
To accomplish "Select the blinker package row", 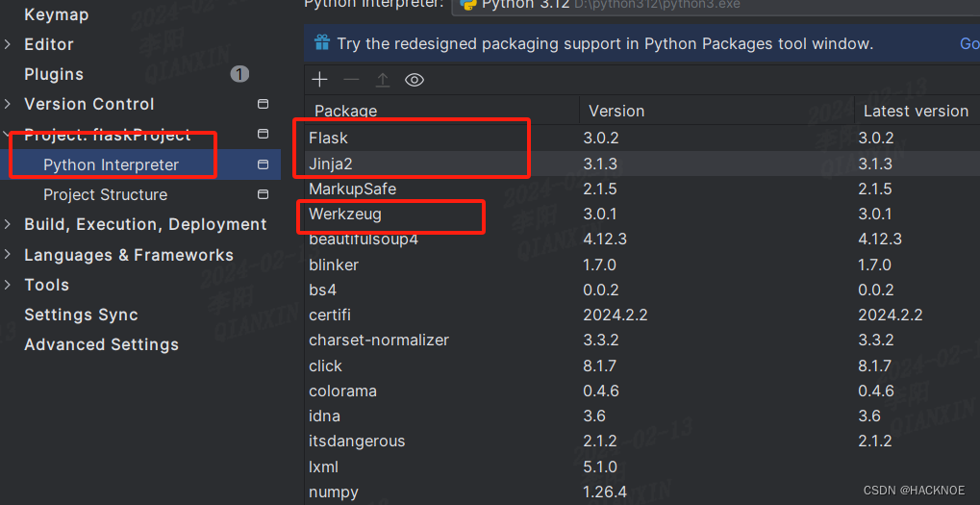I will click(641, 265).
